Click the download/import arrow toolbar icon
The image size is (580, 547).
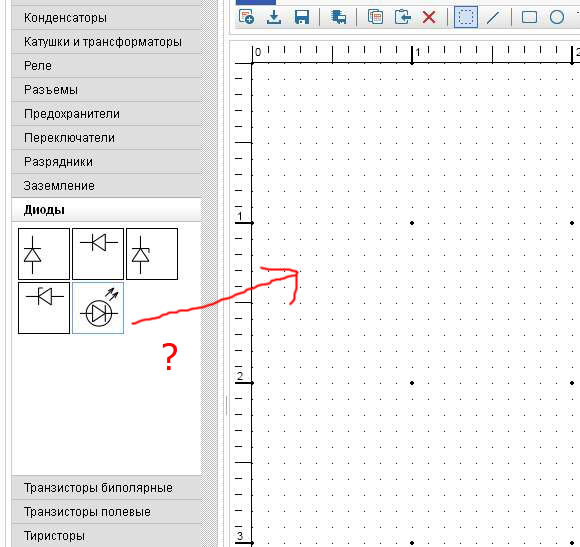click(274, 17)
